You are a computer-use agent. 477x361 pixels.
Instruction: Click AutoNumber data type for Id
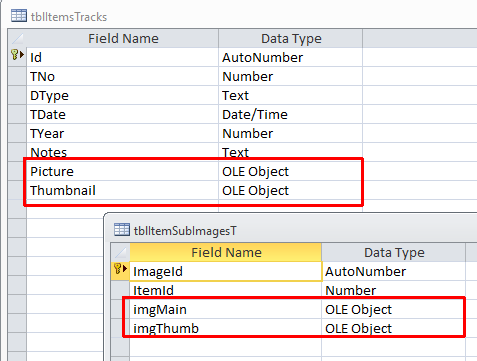tap(291, 57)
